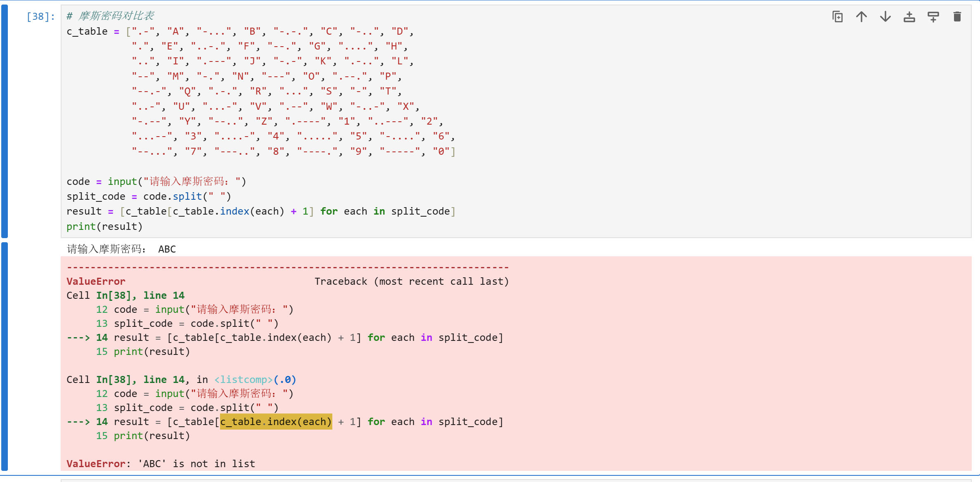Click the result list comprehension line
The width and height of the screenshot is (980, 482).
pyautogui.click(x=261, y=211)
